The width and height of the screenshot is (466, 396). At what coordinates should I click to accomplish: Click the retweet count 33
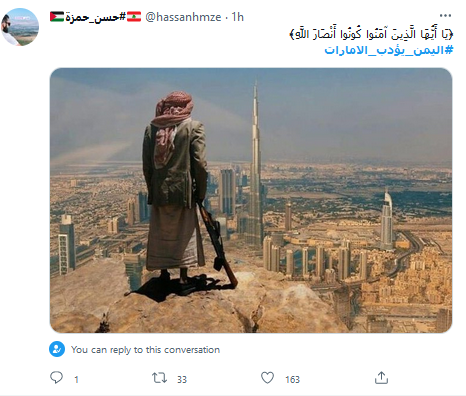pyautogui.click(x=182, y=379)
